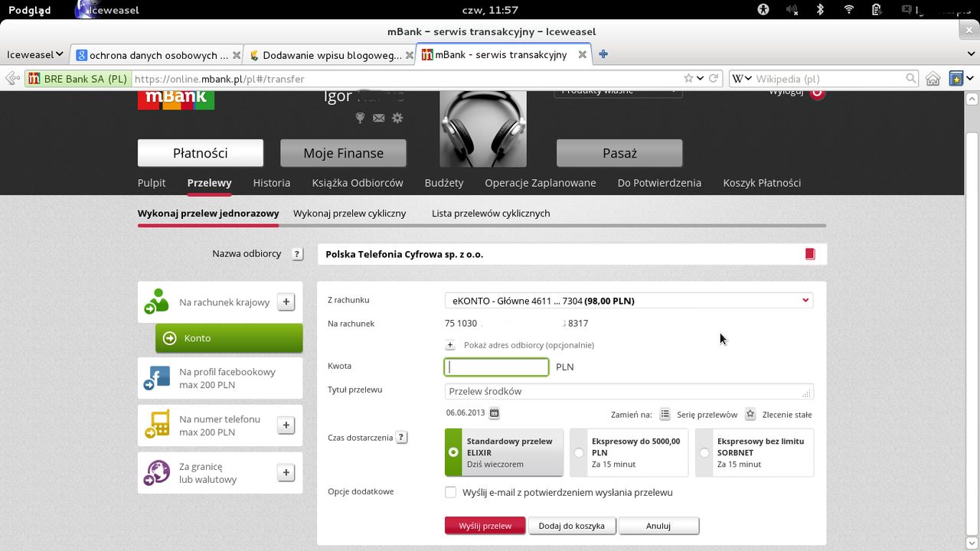
Task: Click the Zlecenie stałe star icon
Action: point(750,414)
